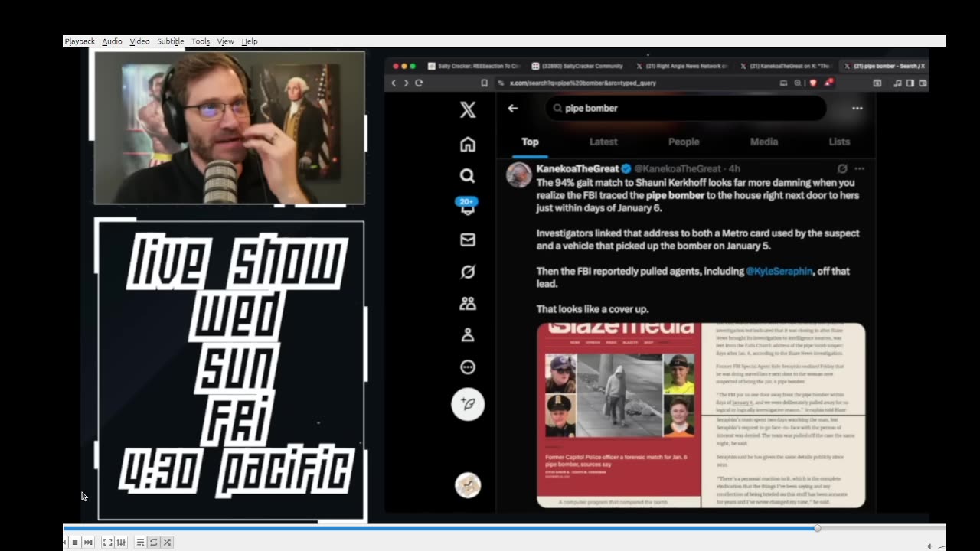980x551 pixels.
Task: Open the X logo home icon
Action: coord(468,109)
